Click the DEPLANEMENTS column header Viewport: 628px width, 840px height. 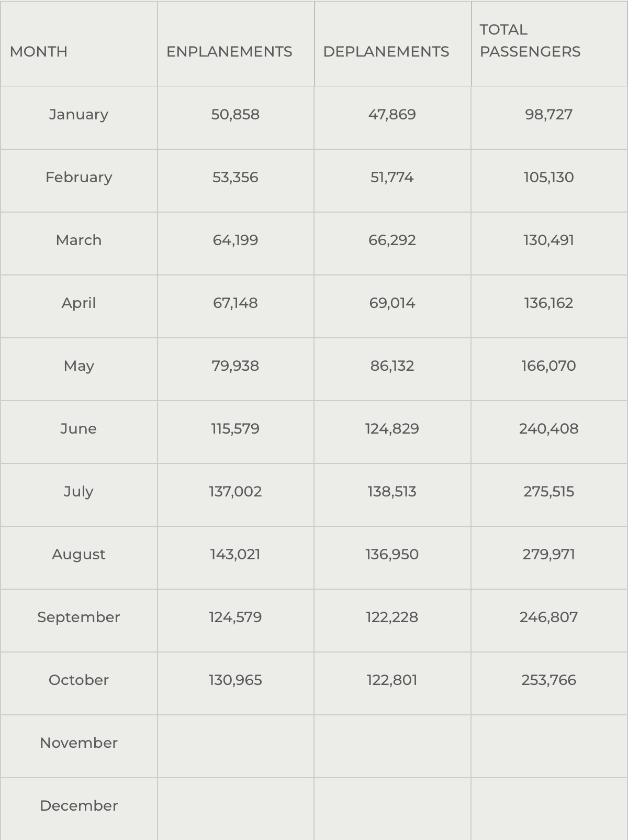386,51
